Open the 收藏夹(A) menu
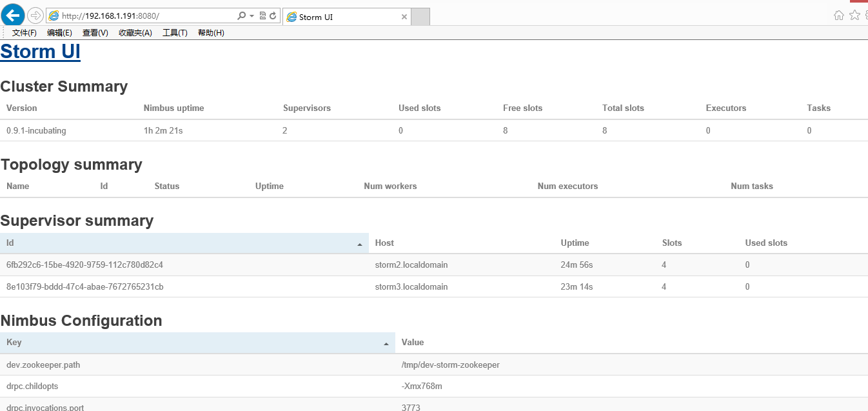This screenshot has height=411, width=868. [x=135, y=33]
